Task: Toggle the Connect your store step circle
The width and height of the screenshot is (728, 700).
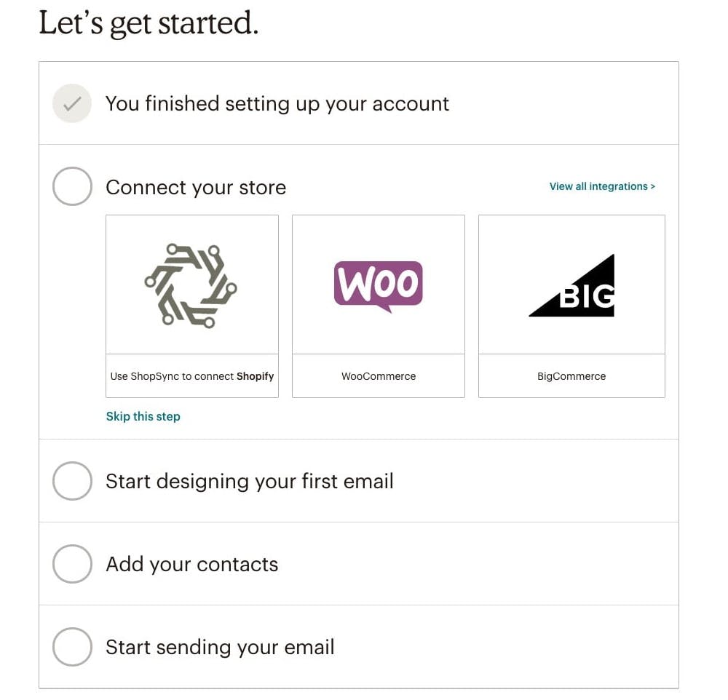Action: [x=72, y=186]
